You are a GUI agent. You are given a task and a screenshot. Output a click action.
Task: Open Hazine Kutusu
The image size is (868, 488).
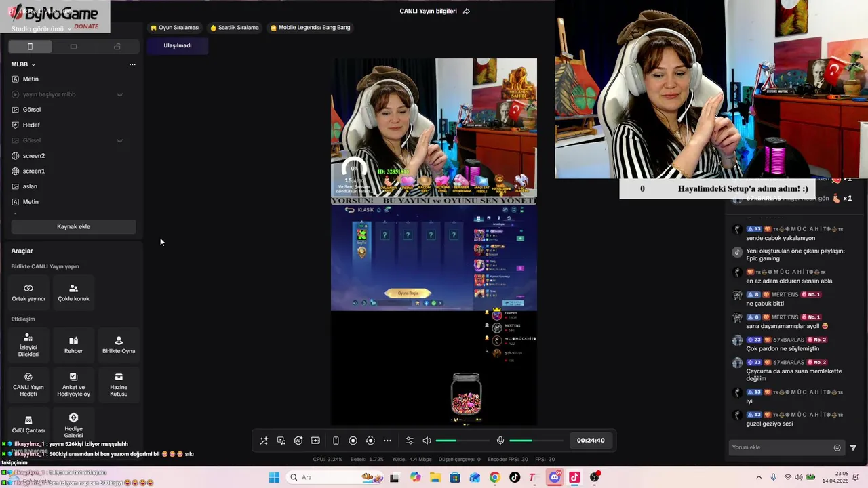[119, 384]
